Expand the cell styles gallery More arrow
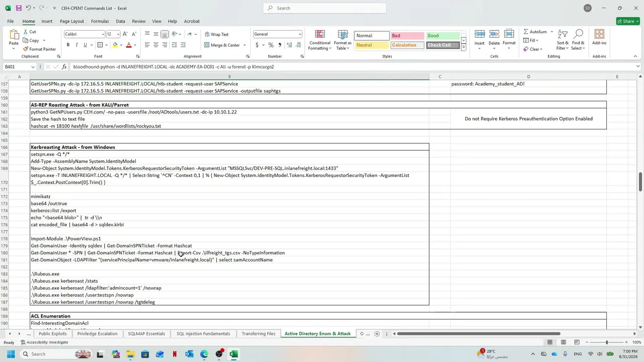644x362 pixels. pos(463,47)
